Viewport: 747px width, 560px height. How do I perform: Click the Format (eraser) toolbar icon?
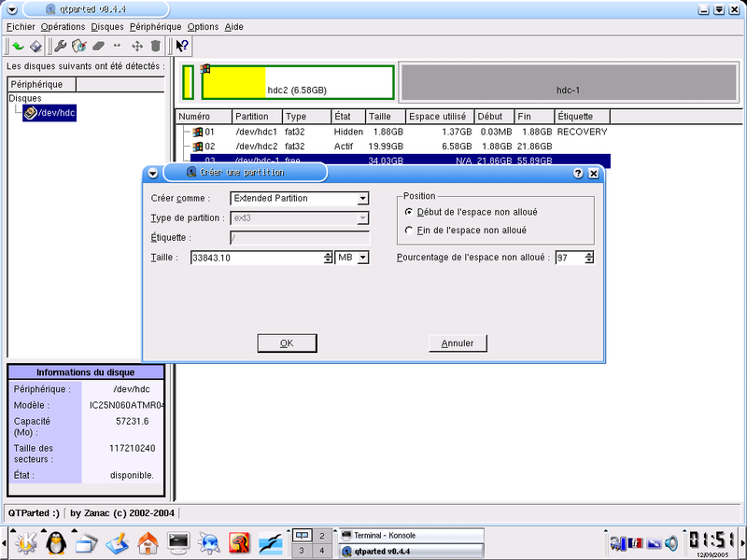pos(98,46)
